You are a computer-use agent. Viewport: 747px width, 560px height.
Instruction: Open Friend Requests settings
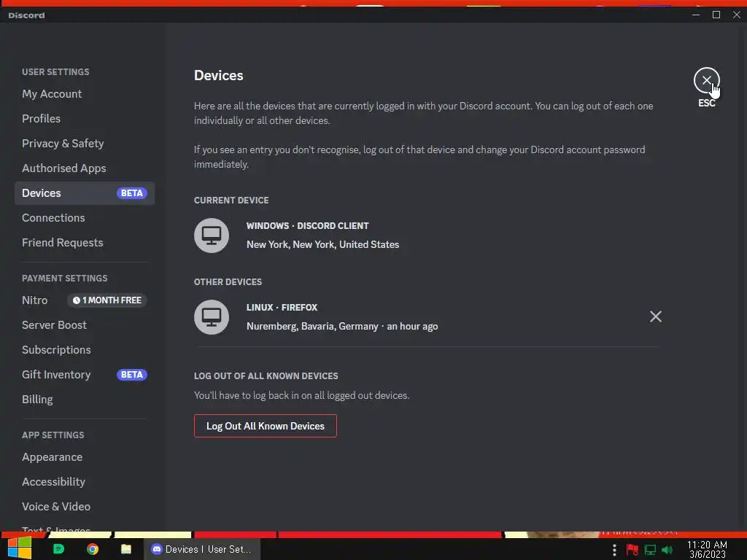coord(85,243)
